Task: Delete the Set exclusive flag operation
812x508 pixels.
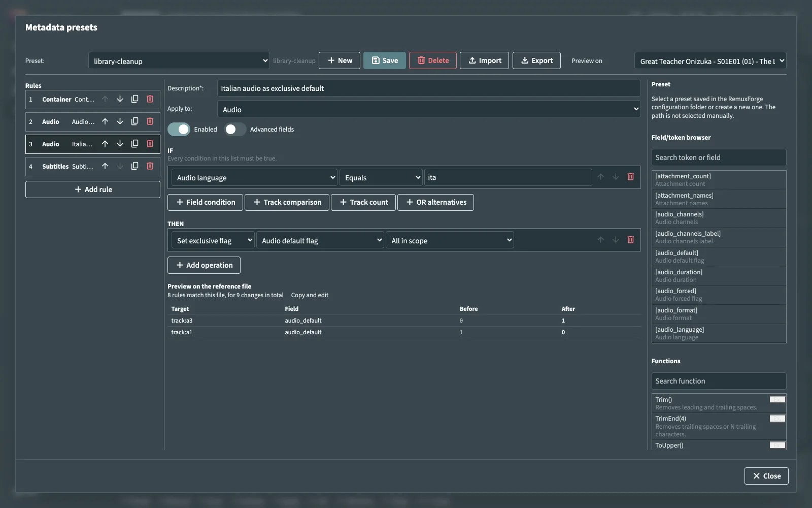Action: pos(630,240)
